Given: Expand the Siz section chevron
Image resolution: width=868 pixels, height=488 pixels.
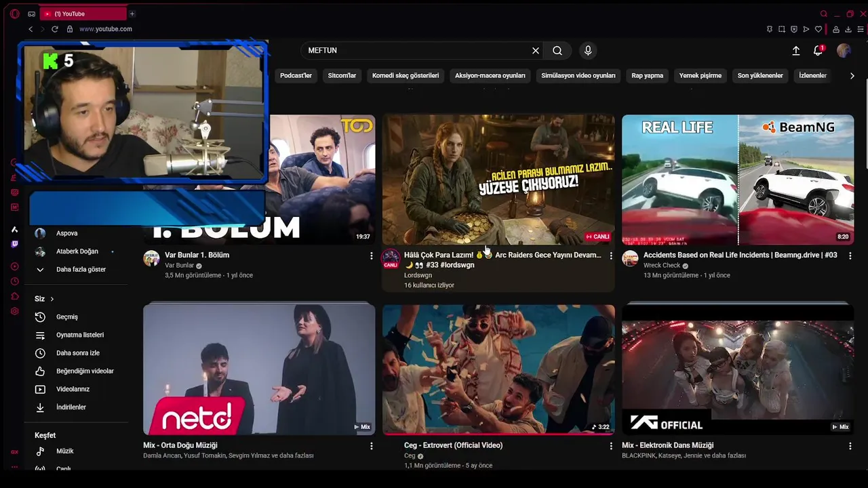Looking at the screenshot, I should pyautogui.click(x=52, y=299).
